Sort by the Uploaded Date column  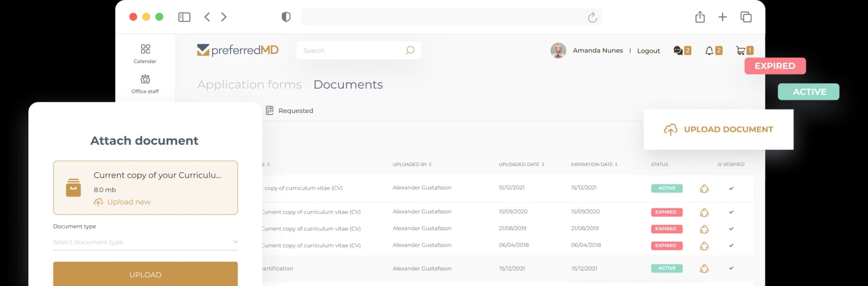[x=521, y=164]
